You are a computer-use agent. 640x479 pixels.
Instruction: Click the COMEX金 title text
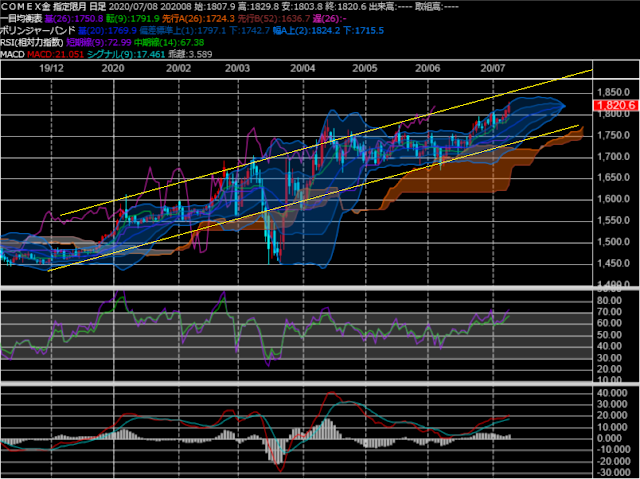[26, 7]
